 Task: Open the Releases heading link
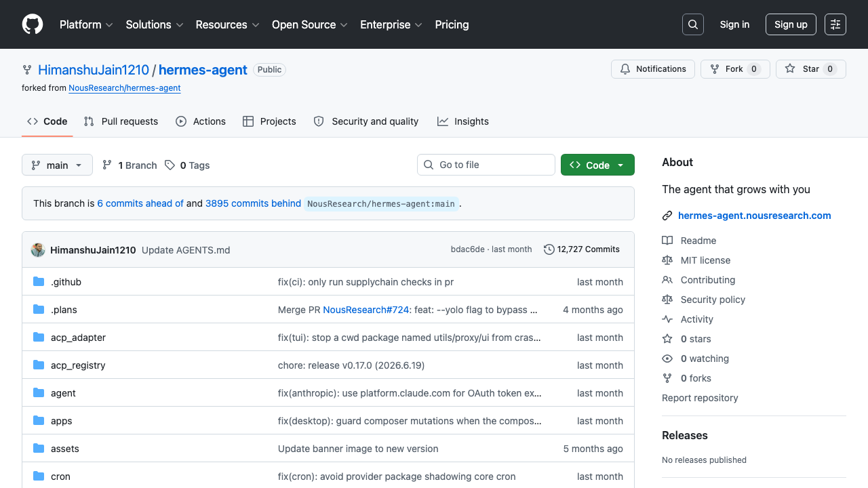685,435
